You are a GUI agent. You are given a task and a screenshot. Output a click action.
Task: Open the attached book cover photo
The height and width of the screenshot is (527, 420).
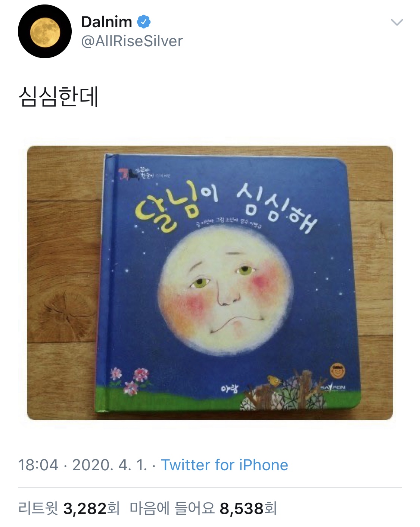[x=210, y=283]
